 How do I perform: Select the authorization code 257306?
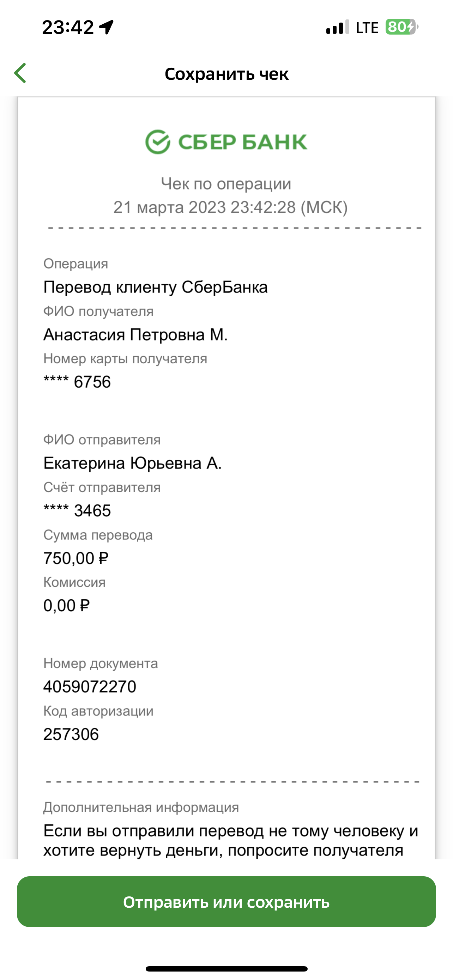tap(71, 734)
